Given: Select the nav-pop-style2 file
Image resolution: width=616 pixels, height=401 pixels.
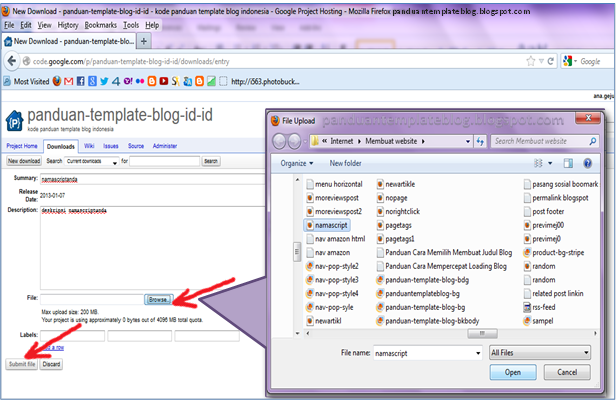Looking at the screenshot, I should 332,266.
